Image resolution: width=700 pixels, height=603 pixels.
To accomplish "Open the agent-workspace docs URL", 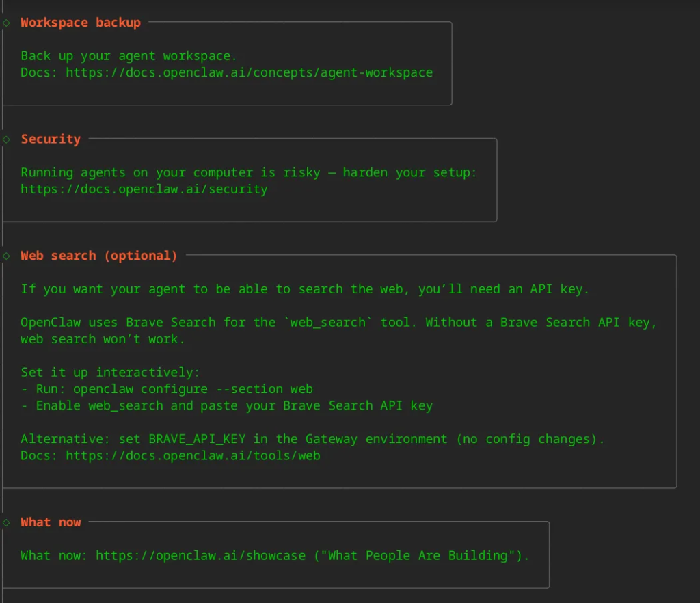I will [249, 72].
